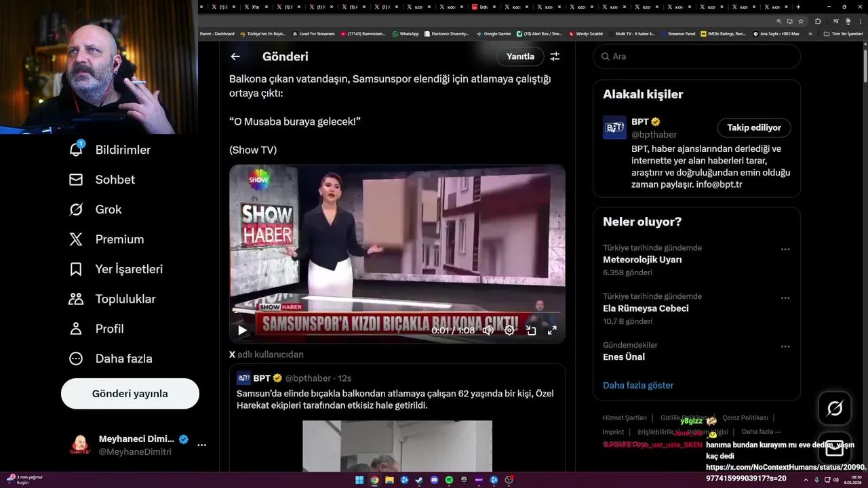Viewport: 868px width, 488px height.
Task: Open the Parrot - Dashboard bookmark
Action: click(217, 34)
